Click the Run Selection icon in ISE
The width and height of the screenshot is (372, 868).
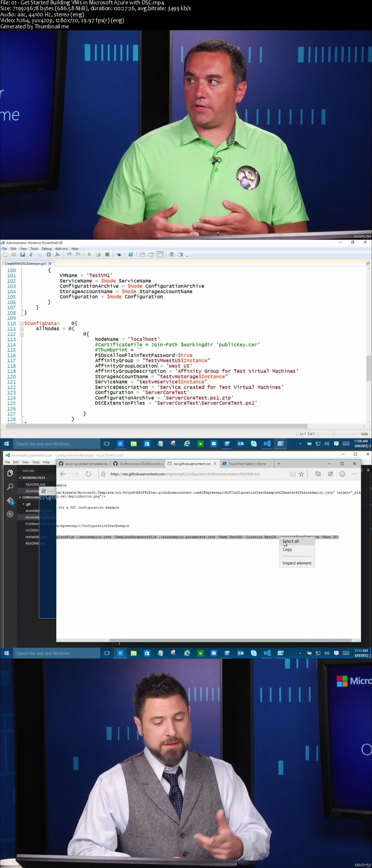98,255
